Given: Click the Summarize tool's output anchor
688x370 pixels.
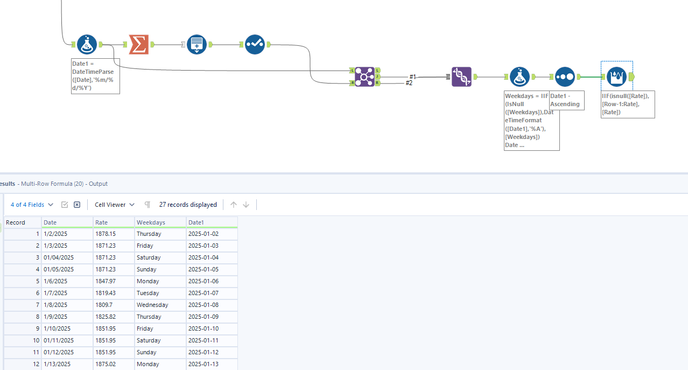Looking at the screenshot, I should click(x=152, y=44).
